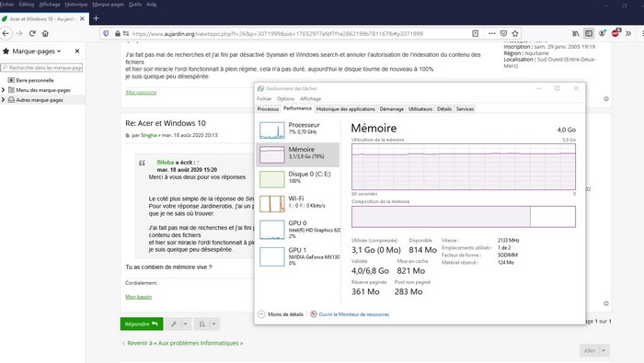Close the Marque-pages sidebar
The height and width of the screenshot is (363, 644).
click(77, 51)
